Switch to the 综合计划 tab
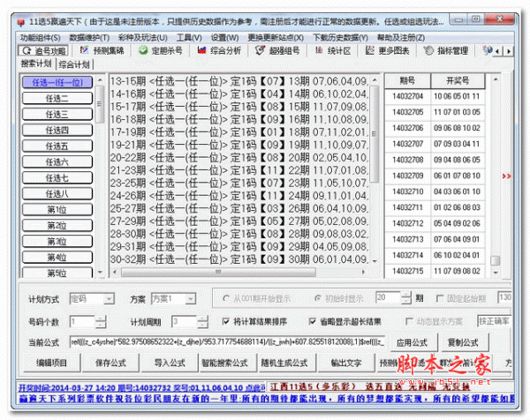 pyautogui.click(x=74, y=64)
